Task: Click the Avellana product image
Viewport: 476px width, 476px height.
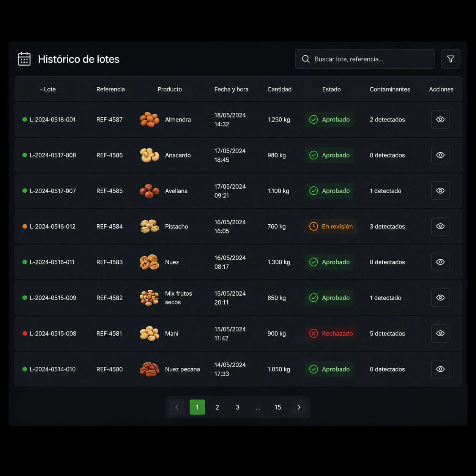Action: coord(149,191)
